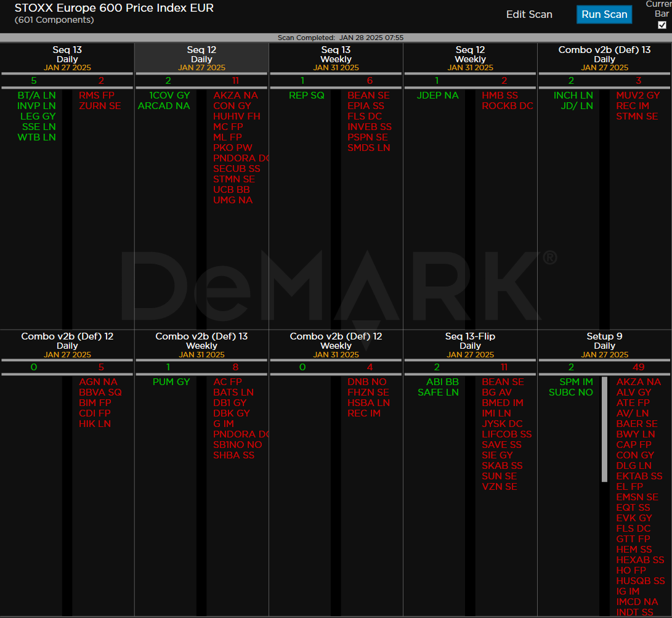672x618 pixels.
Task: Click ticker UMG NA
Action: tap(233, 200)
